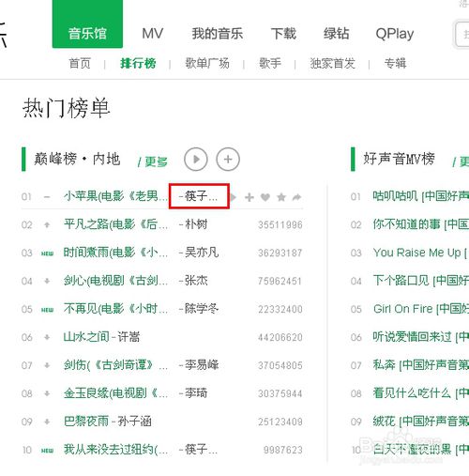Click the 好声音MV榜 chart title
The image size is (469, 476).
399,159
